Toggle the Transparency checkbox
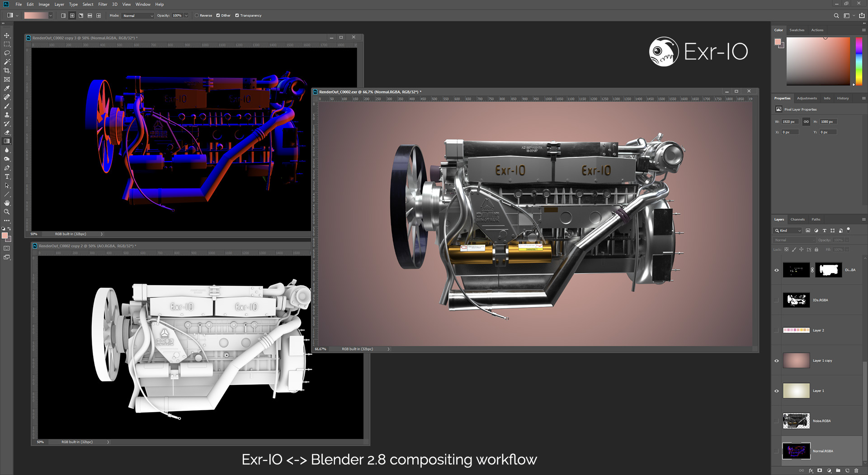Image resolution: width=868 pixels, height=475 pixels. (237, 15)
